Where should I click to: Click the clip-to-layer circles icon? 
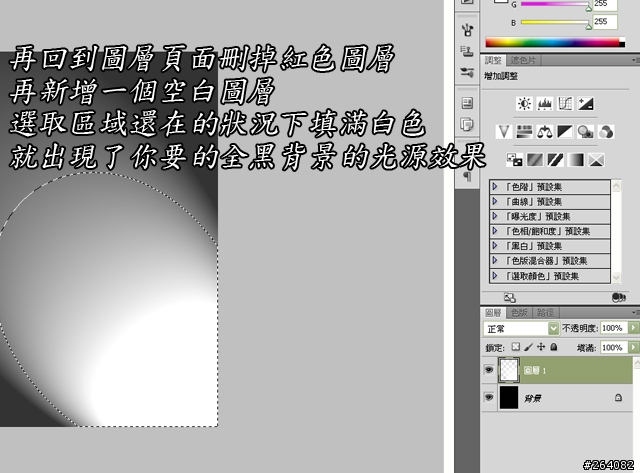pos(619,298)
